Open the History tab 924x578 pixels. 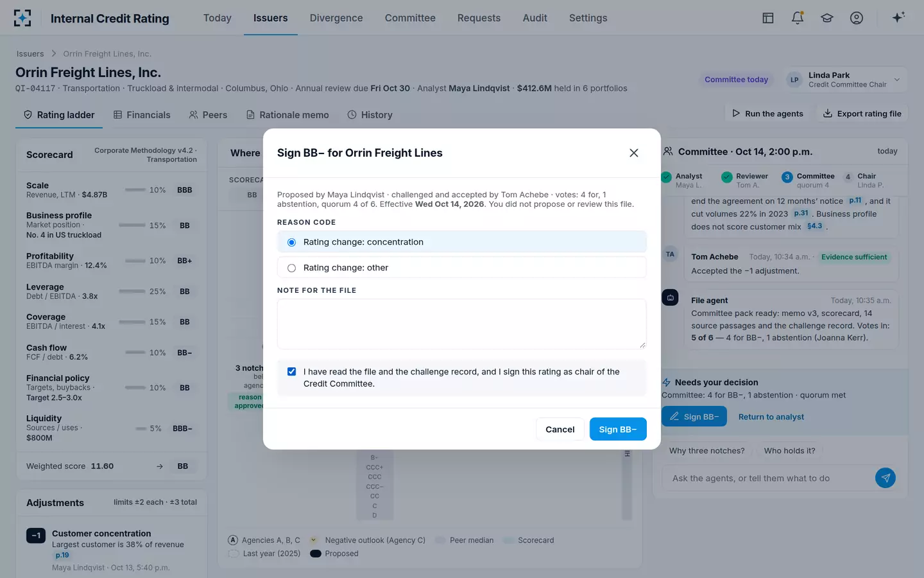[370, 115]
